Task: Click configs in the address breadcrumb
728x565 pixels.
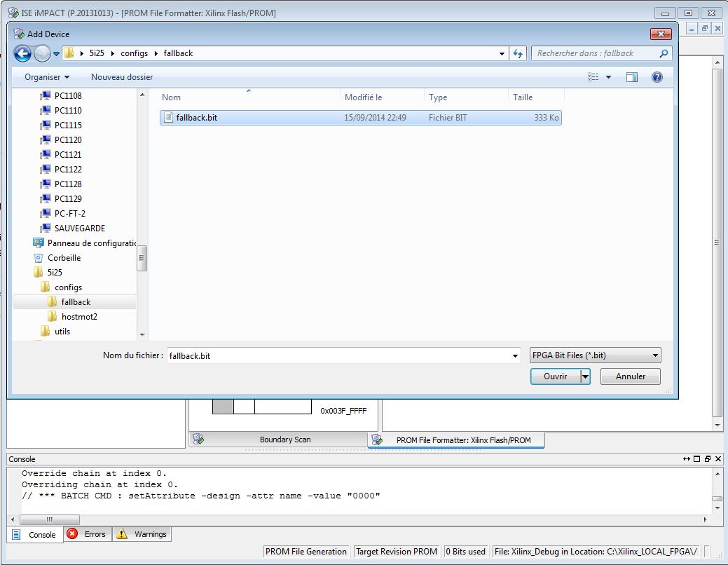Action: tap(134, 53)
